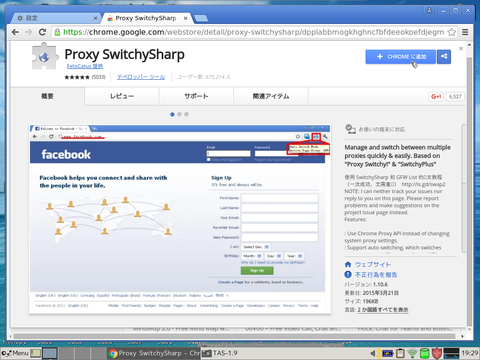Share the extension with the share icon

click(444, 57)
